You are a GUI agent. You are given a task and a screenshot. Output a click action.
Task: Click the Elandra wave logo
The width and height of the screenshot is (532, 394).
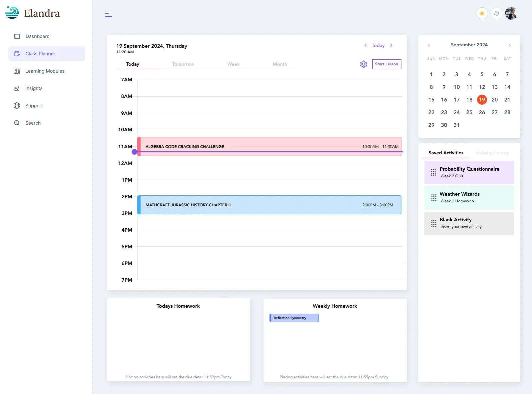coord(12,13)
